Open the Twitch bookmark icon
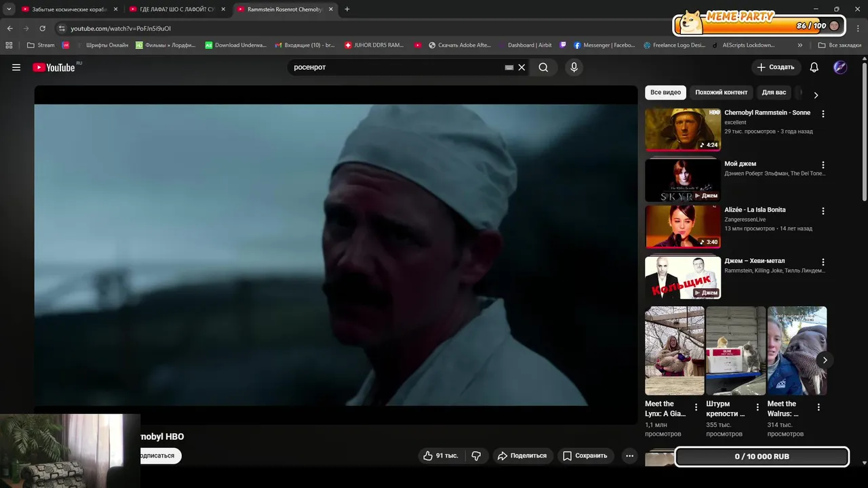The height and width of the screenshot is (488, 868). 563,45
